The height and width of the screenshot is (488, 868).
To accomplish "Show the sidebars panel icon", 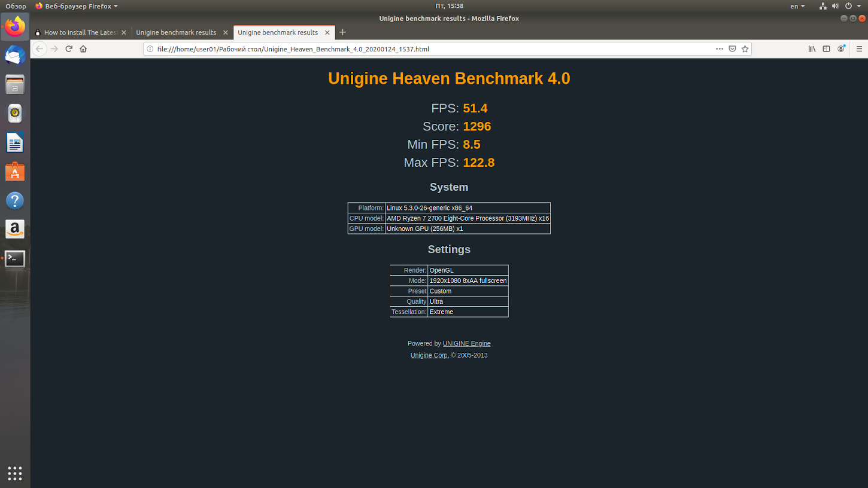I will pos(826,49).
